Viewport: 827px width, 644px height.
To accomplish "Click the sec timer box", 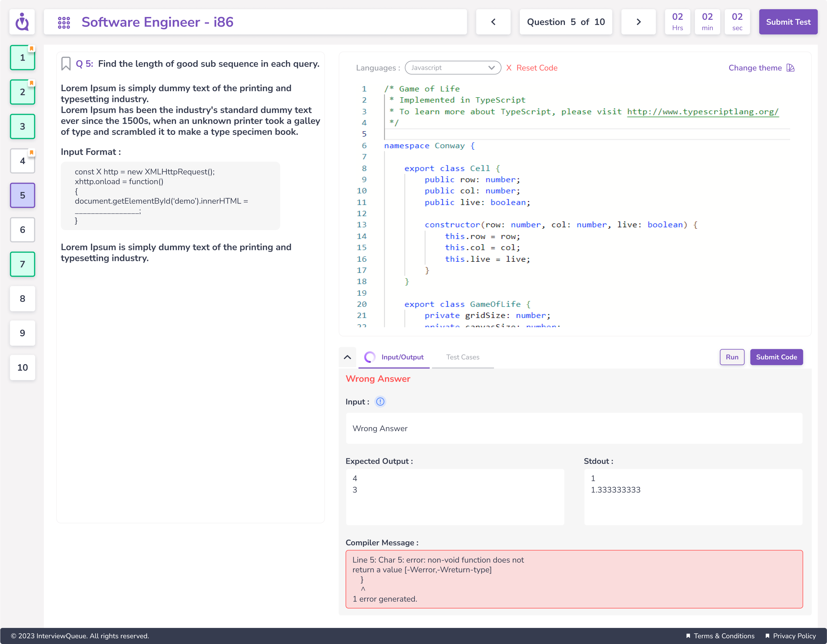I will [737, 22].
